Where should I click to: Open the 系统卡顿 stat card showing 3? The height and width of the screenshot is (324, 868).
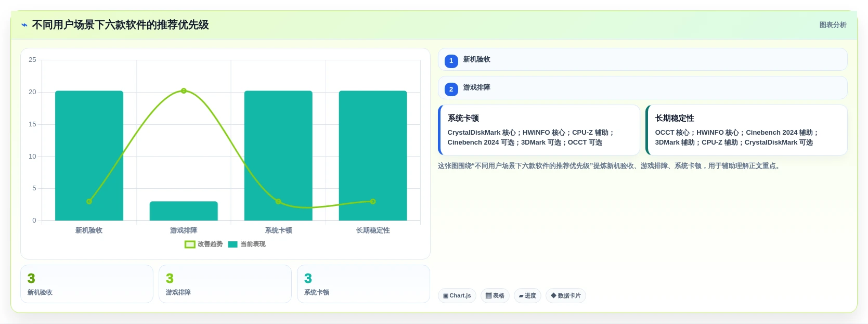pyautogui.click(x=364, y=284)
